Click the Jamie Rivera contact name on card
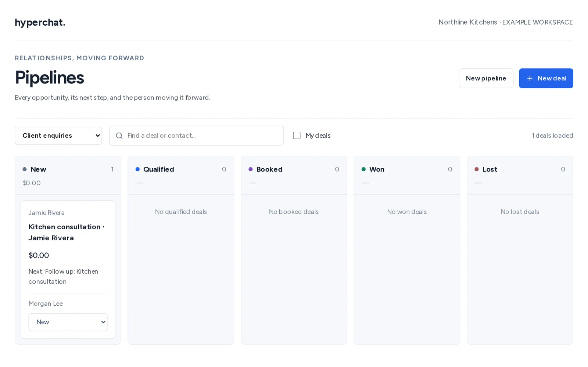Viewport: 588px width, 367px height. click(x=47, y=213)
